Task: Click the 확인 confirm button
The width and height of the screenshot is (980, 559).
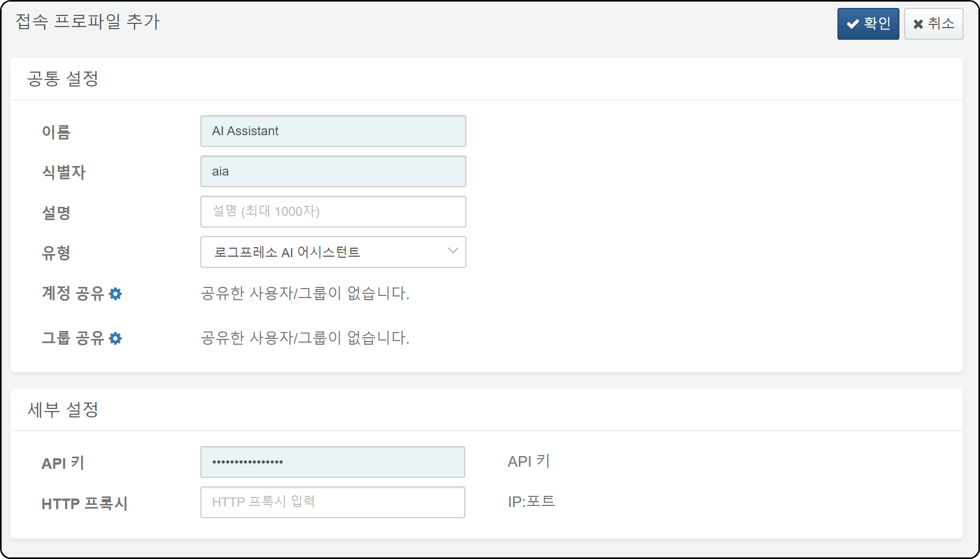Action: (x=868, y=24)
